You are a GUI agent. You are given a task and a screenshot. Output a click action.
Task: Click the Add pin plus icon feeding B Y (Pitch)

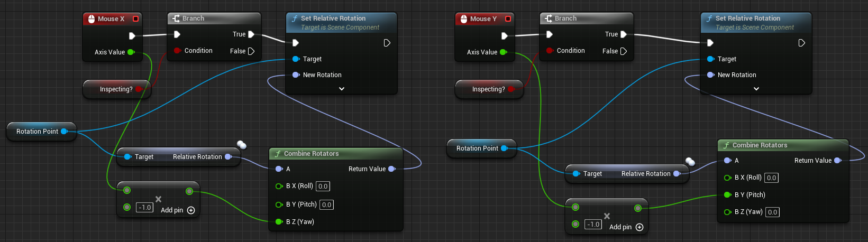coord(639,227)
